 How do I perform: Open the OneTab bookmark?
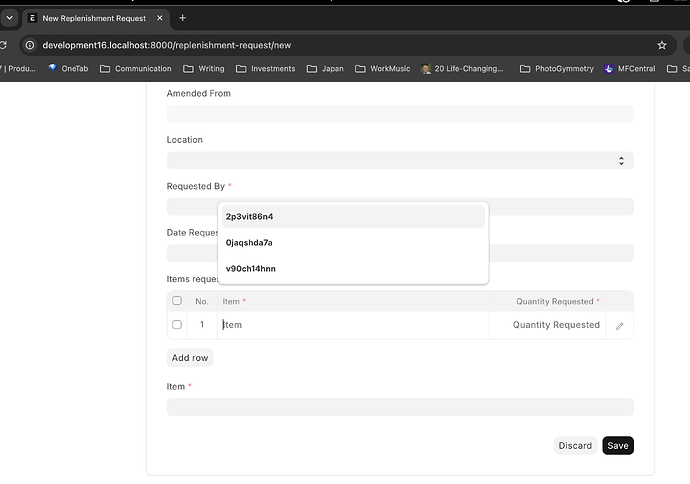pos(68,69)
